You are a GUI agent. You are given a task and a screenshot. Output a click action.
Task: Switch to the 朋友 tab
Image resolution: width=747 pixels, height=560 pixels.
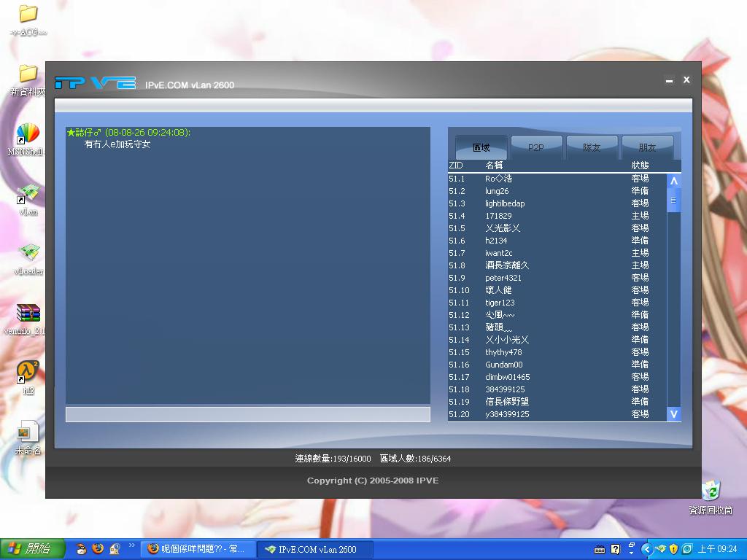tap(648, 147)
